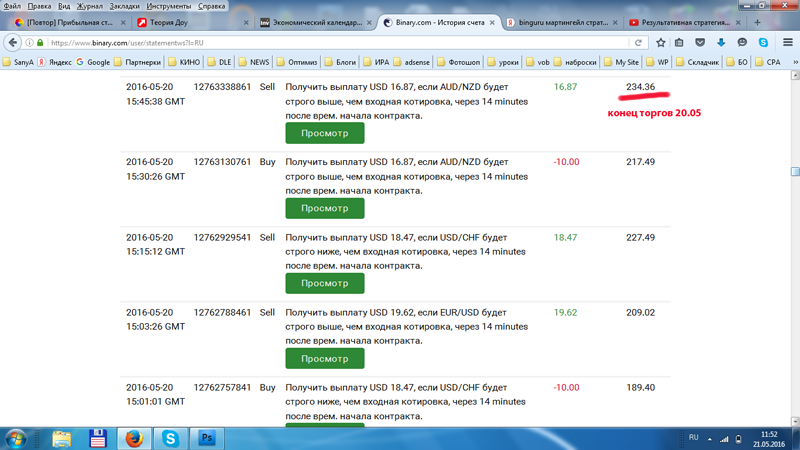Image resolution: width=800 pixels, height=450 pixels.
Task: Click the Windows Start button
Action: (x=16, y=438)
